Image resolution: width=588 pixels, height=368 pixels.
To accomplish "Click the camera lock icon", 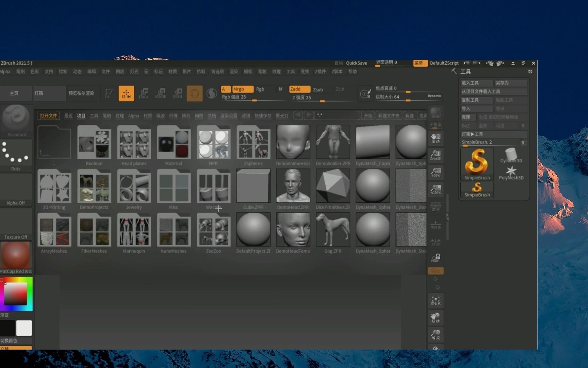I will click(436, 258).
